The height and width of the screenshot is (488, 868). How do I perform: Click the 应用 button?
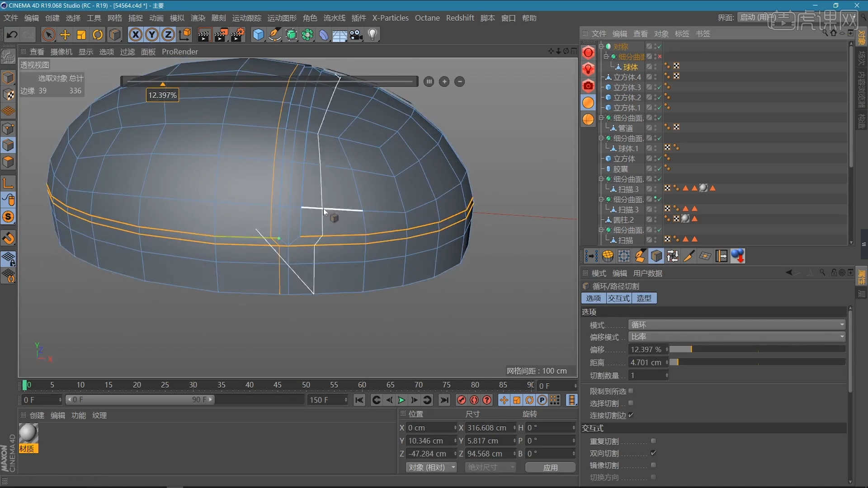click(x=550, y=467)
